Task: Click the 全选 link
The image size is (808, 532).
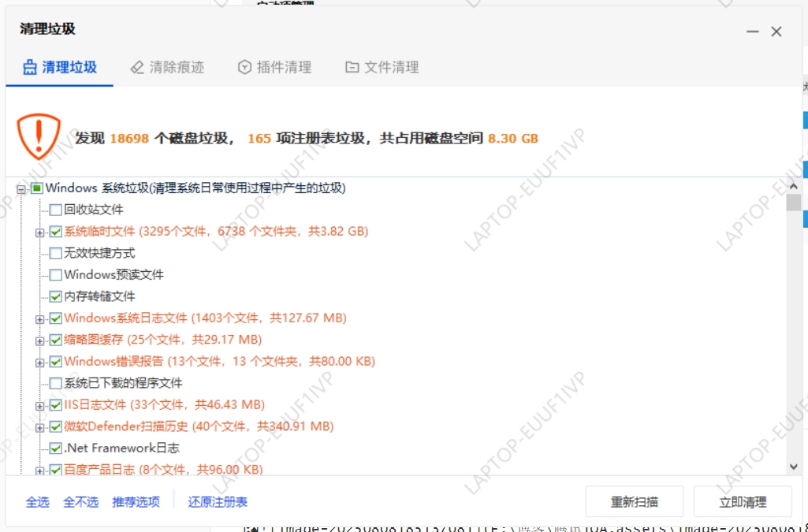Action: [x=38, y=502]
